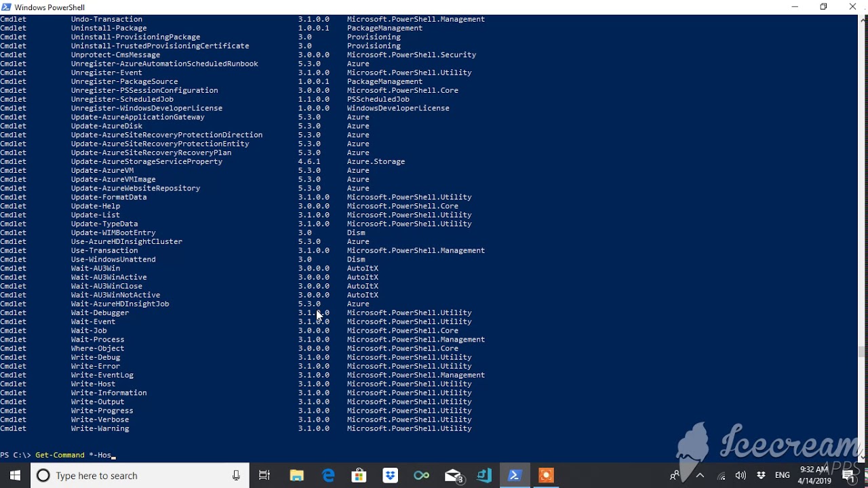This screenshot has width=868, height=488.
Task: Click the Cortana search circle icon
Action: 43,476
